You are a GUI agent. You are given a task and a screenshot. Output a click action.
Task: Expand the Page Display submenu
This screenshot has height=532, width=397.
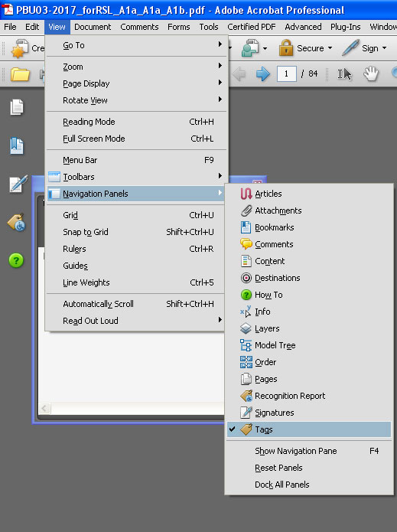[136, 83]
